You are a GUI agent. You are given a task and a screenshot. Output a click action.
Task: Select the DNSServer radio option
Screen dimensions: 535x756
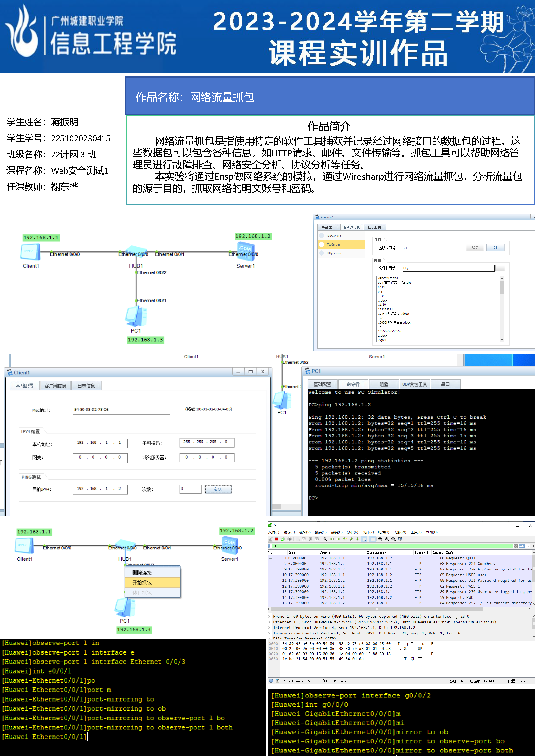[x=322, y=235]
